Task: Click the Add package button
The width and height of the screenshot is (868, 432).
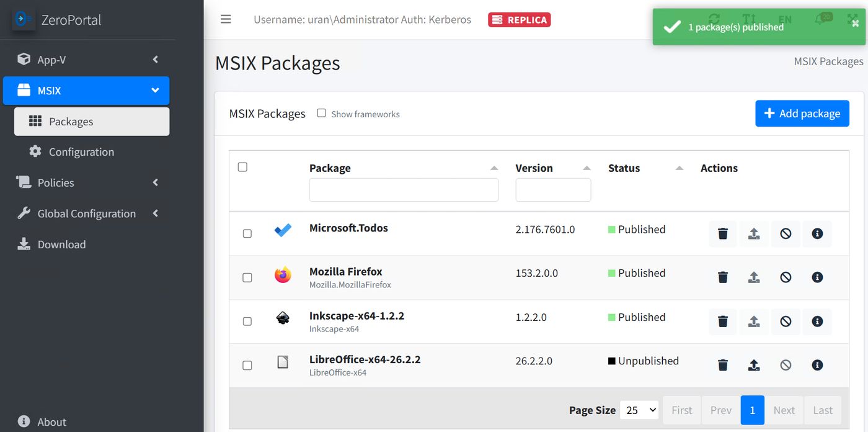Action: click(x=802, y=114)
